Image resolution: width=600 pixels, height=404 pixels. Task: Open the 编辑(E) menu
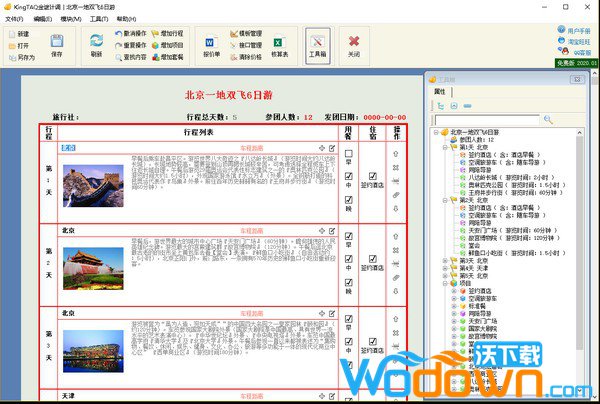[42, 19]
